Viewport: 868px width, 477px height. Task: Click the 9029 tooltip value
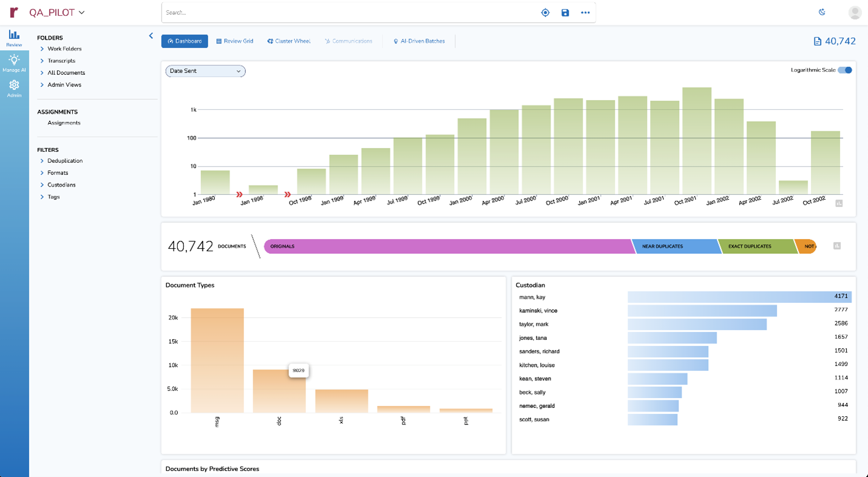click(299, 370)
